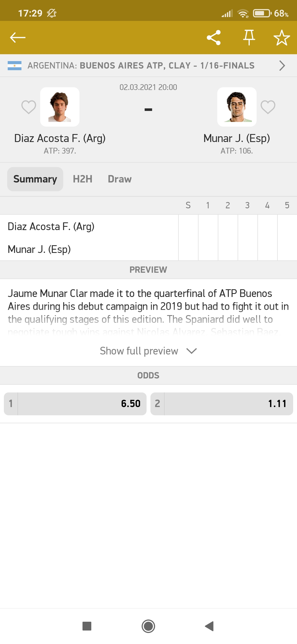Switch to the H2H tab
The height and width of the screenshot is (644, 297).
pos(82,179)
